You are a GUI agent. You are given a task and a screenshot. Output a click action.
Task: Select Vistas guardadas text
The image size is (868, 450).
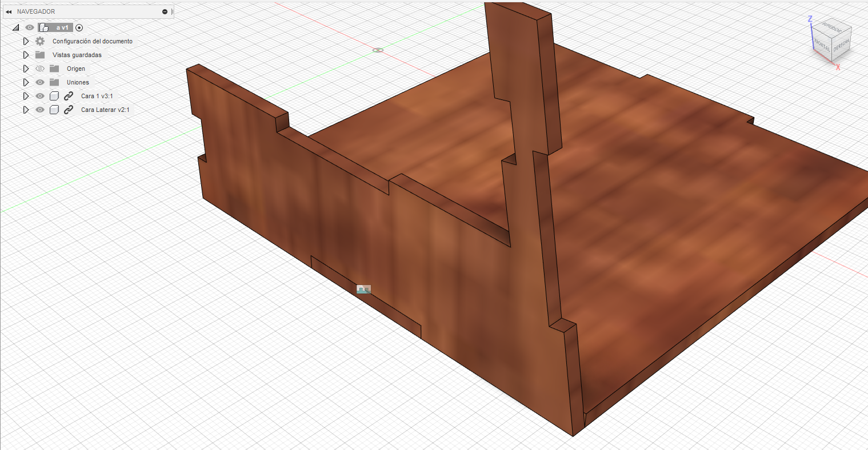point(77,55)
